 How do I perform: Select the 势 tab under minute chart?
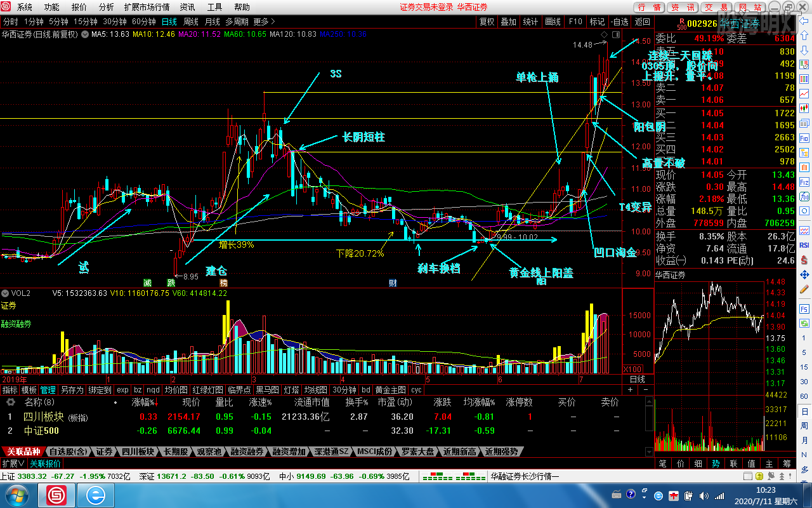pyautogui.click(x=716, y=464)
